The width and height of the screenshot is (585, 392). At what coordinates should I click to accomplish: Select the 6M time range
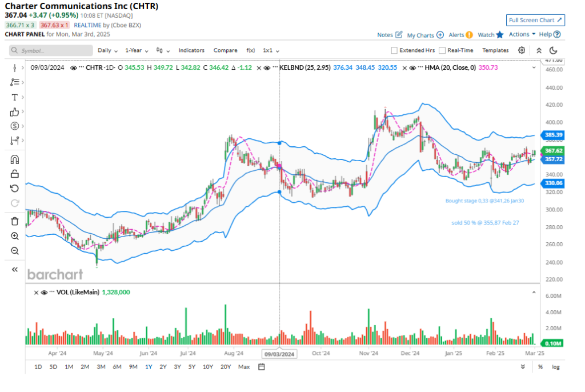pos(117,367)
